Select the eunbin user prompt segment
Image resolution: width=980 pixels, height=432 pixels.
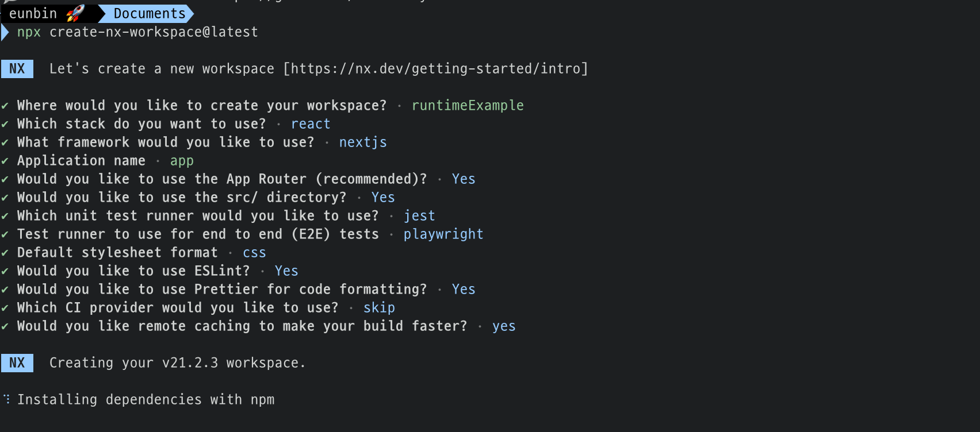point(33,13)
